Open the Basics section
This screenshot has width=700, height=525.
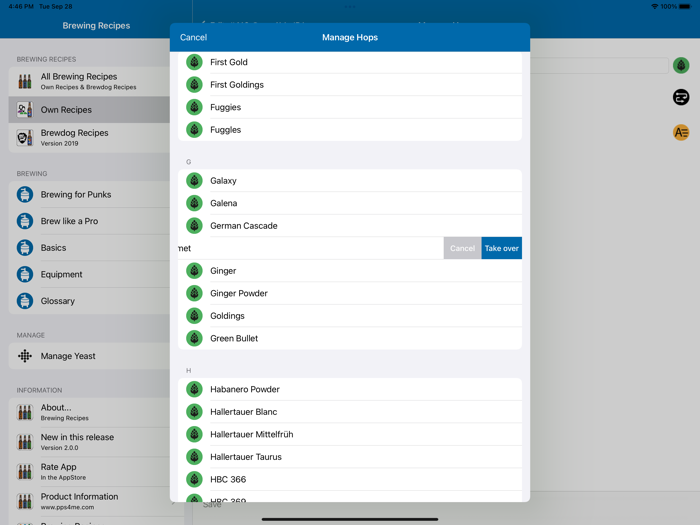(x=89, y=248)
